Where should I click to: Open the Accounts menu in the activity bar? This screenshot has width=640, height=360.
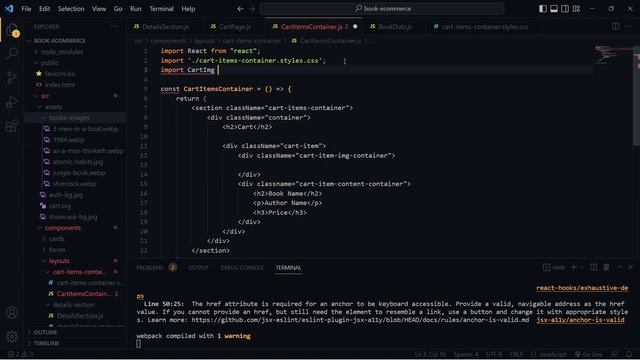pos(12,313)
